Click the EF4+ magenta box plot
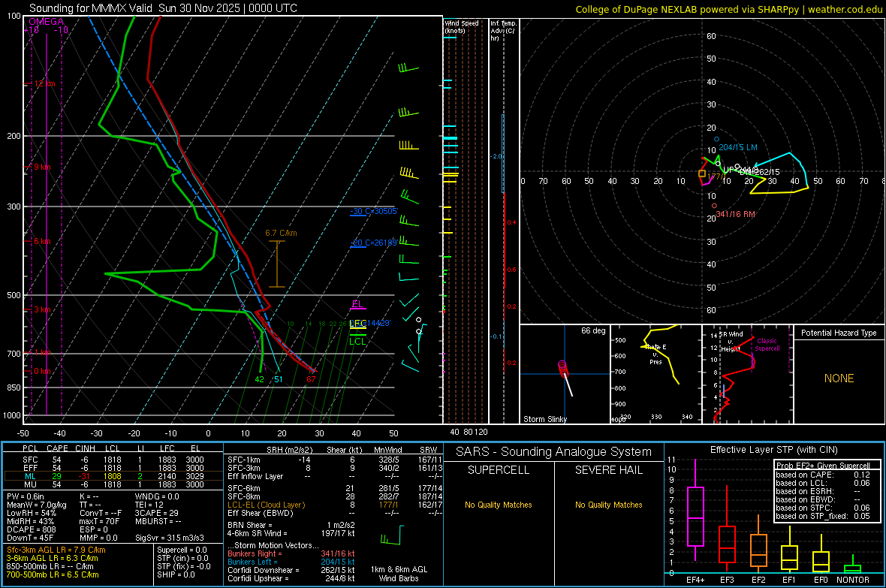Image resolution: width=886 pixels, height=588 pixels. (695, 516)
